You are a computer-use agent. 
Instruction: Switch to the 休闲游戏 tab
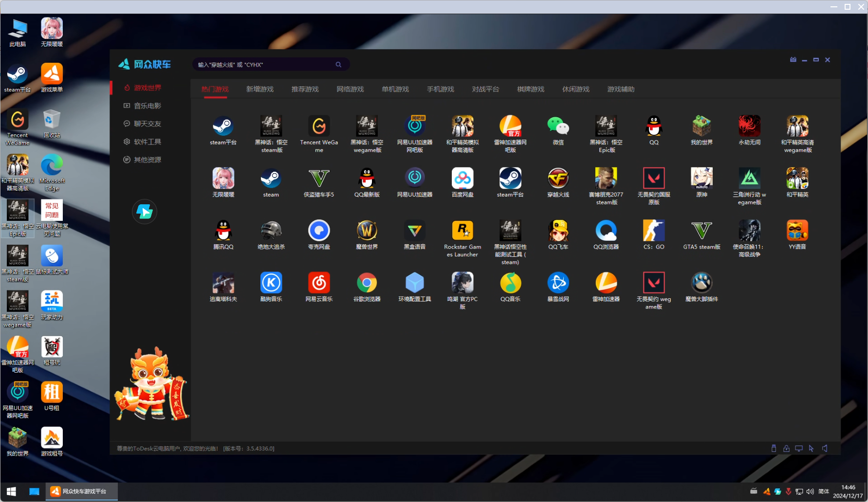point(576,90)
